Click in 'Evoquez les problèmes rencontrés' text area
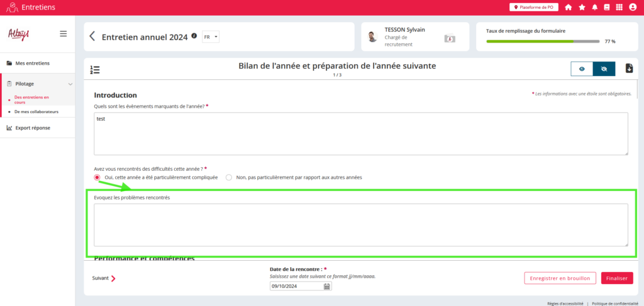This screenshot has height=306, width=644. click(x=360, y=224)
